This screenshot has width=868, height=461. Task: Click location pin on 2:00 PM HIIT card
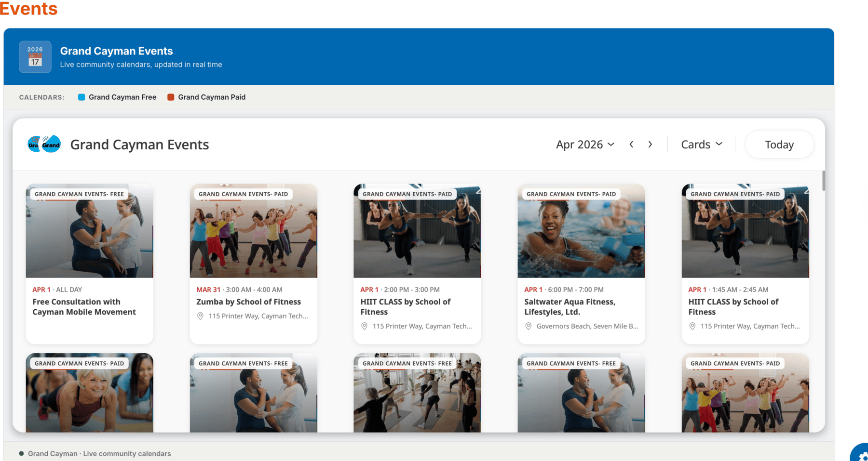pyautogui.click(x=364, y=326)
